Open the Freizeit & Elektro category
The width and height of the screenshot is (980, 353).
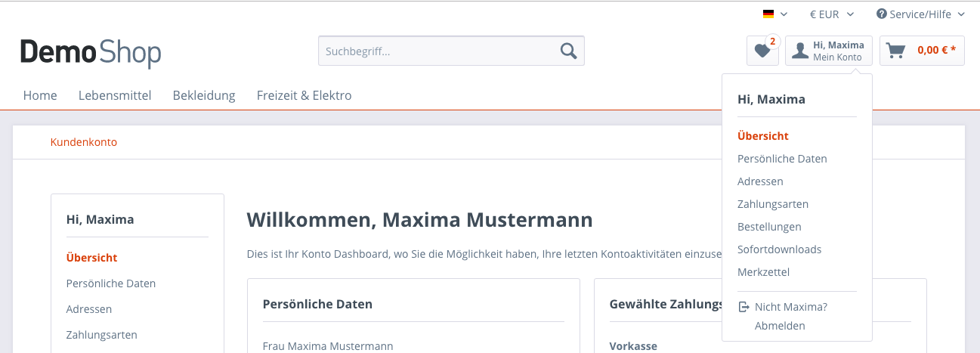pos(304,95)
